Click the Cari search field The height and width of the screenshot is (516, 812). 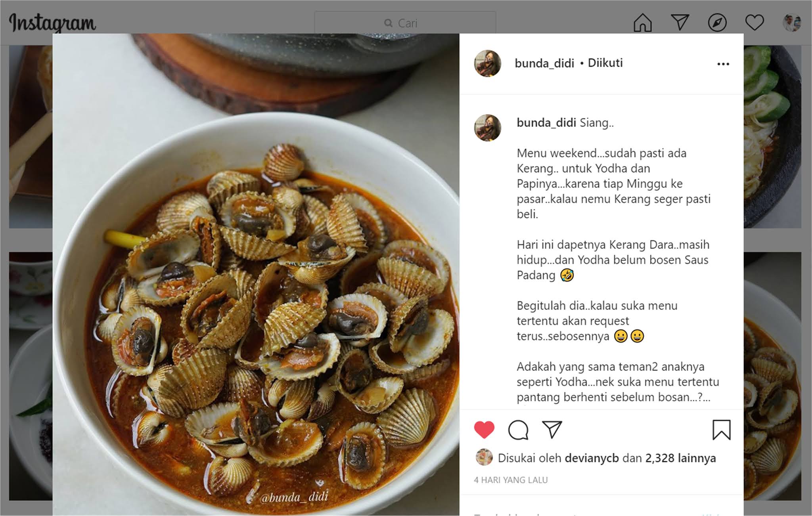pyautogui.click(x=405, y=23)
